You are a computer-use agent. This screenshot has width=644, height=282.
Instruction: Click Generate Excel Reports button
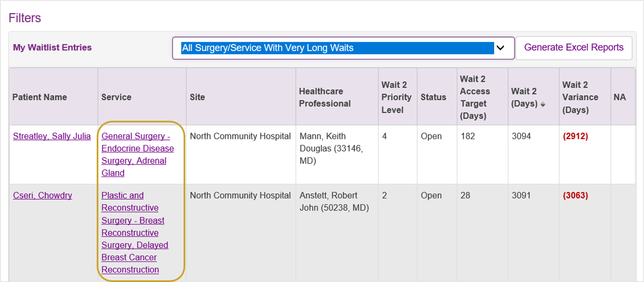point(574,48)
